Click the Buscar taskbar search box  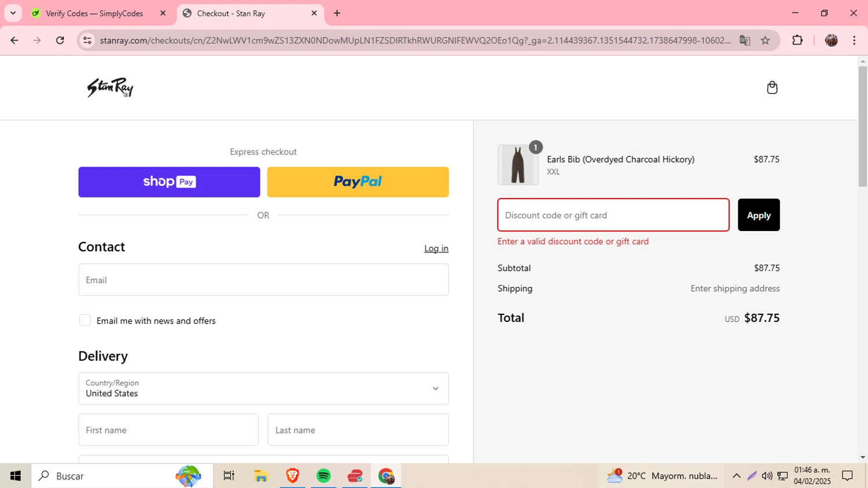122,476
